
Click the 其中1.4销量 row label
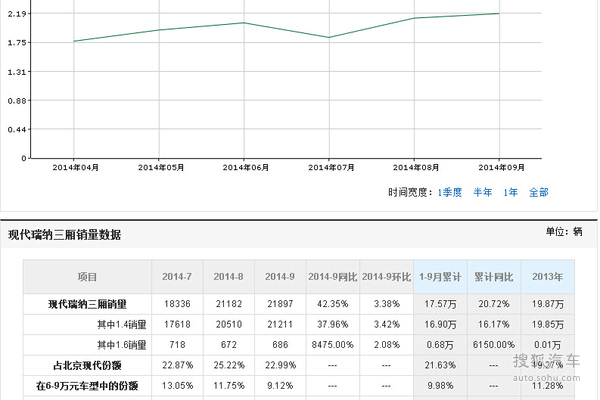(121, 324)
